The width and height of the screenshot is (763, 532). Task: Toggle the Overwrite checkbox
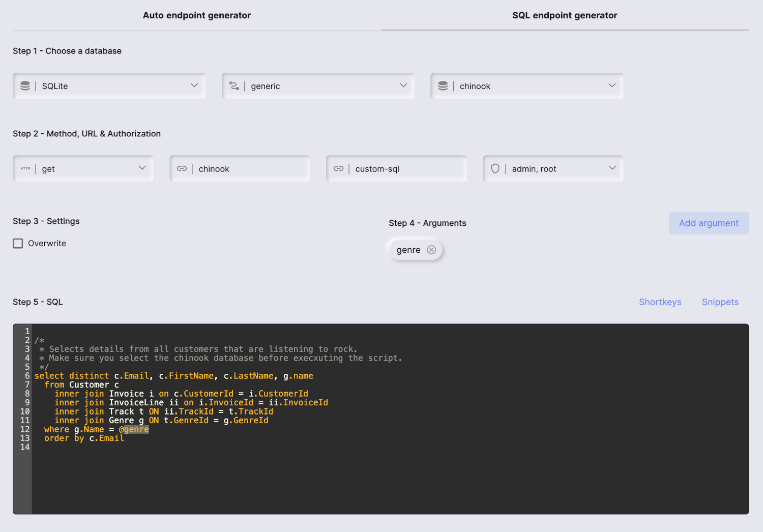(18, 244)
